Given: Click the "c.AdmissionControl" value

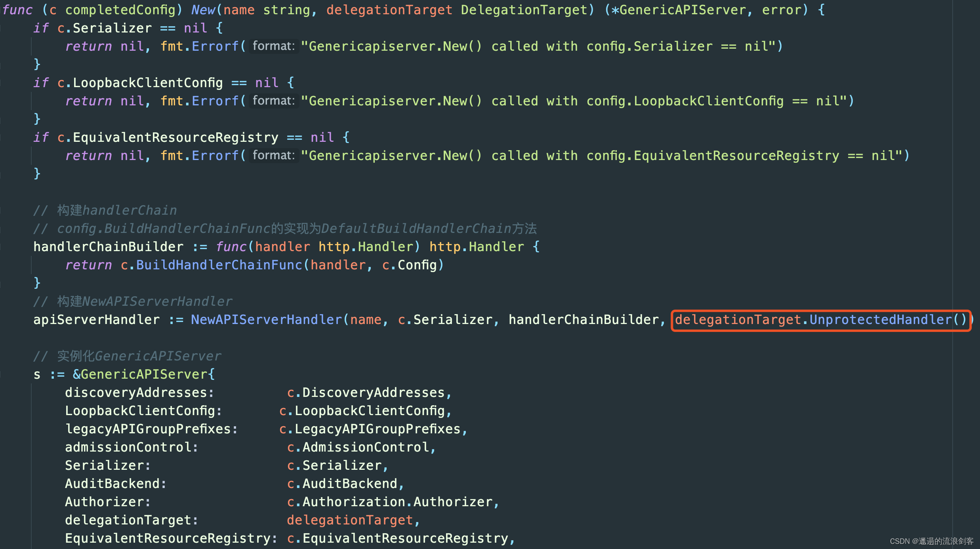Looking at the screenshot, I should pyautogui.click(x=358, y=447).
